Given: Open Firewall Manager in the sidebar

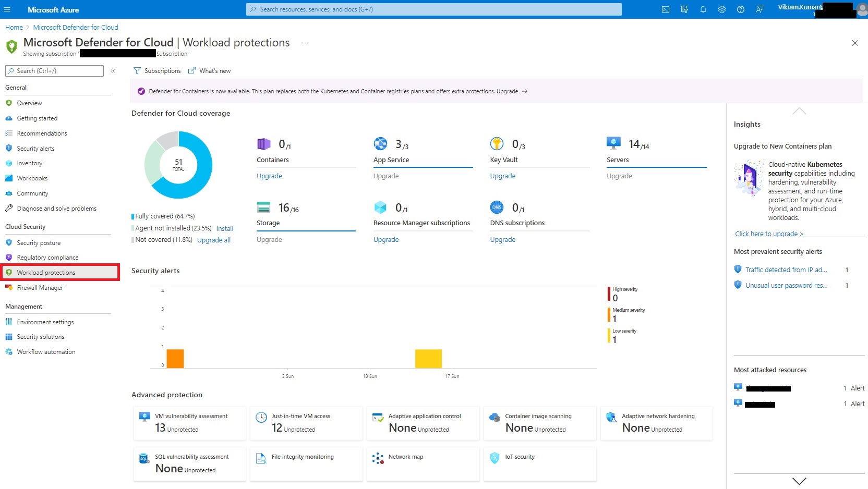Looking at the screenshot, I should click(x=40, y=288).
